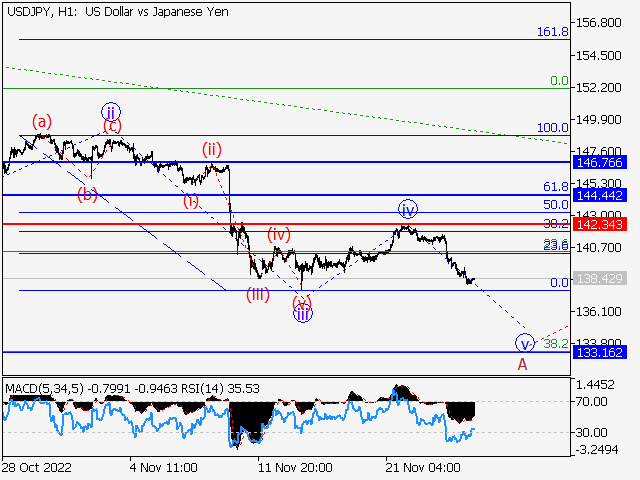Click the 61.8 Fibonacci level label
The image size is (640, 480).
pos(556,187)
